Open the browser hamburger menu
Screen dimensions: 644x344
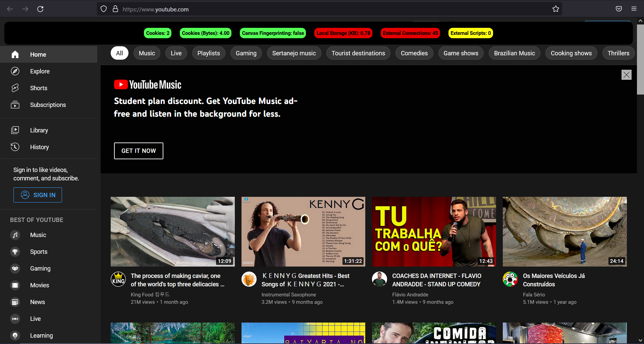click(x=634, y=9)
